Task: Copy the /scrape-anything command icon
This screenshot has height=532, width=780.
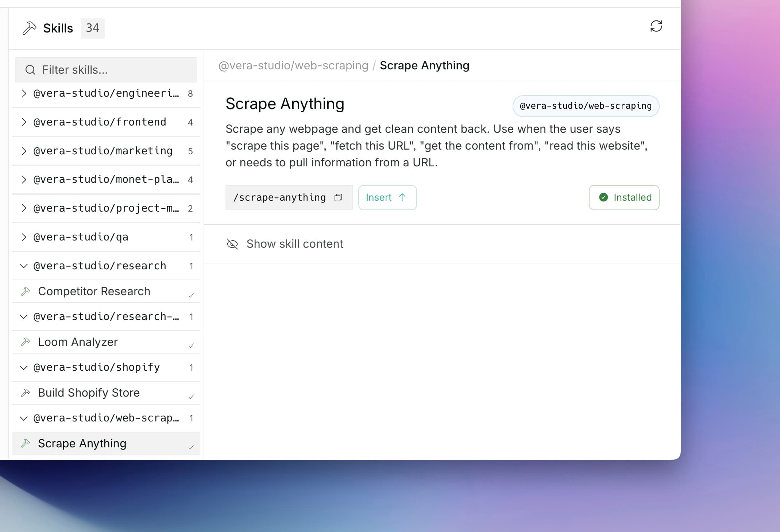Action: pos(338,197)
